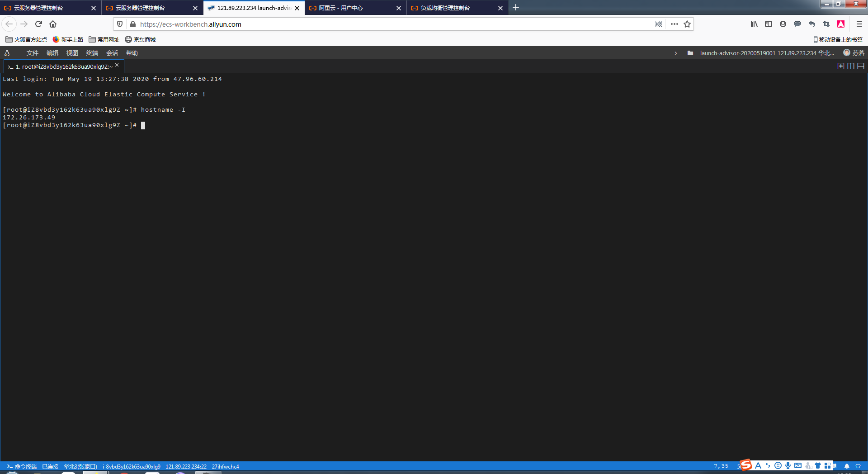868x474 pixels.
Task: Toggle the Sogou soft keyboard
Action: (x=797, y=465)
